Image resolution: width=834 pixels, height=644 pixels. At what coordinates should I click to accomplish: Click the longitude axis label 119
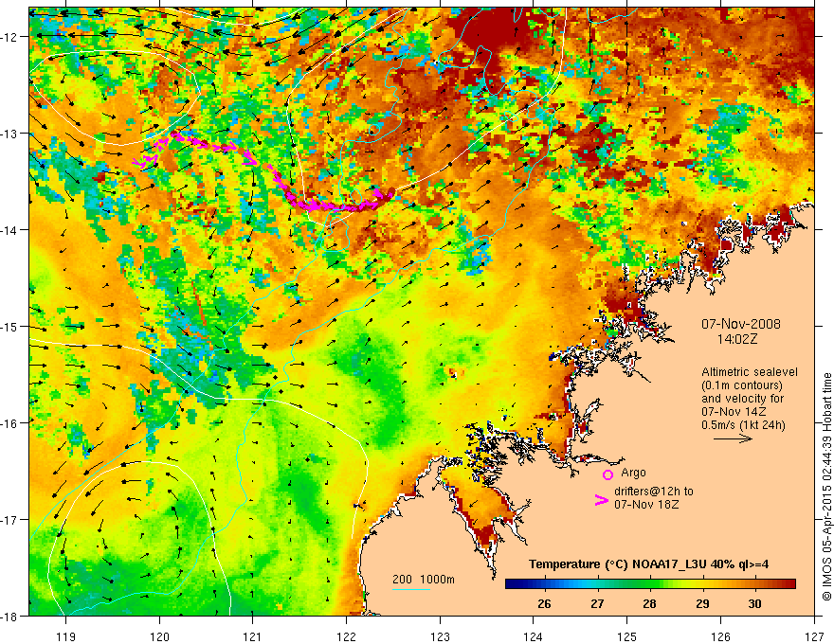66,636
